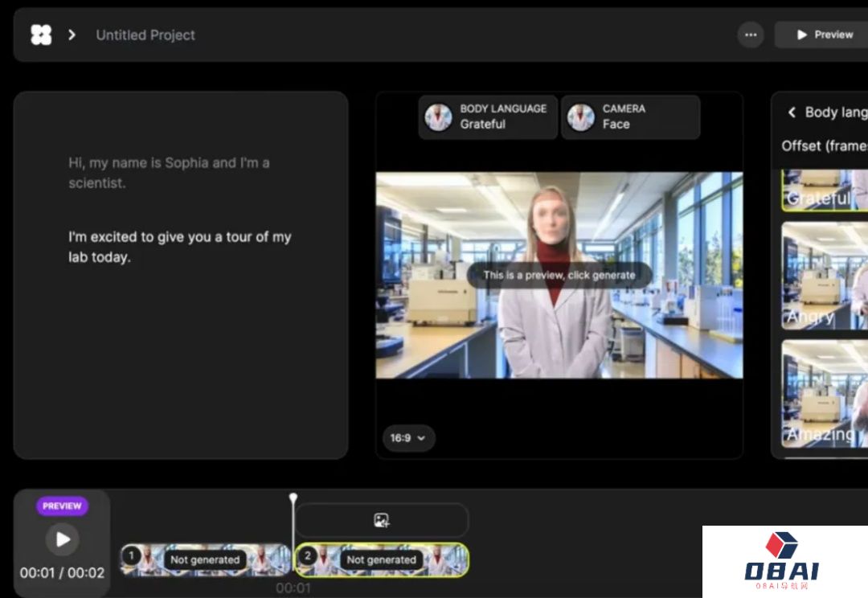Click the timeline playhead marker

[293, 498]
